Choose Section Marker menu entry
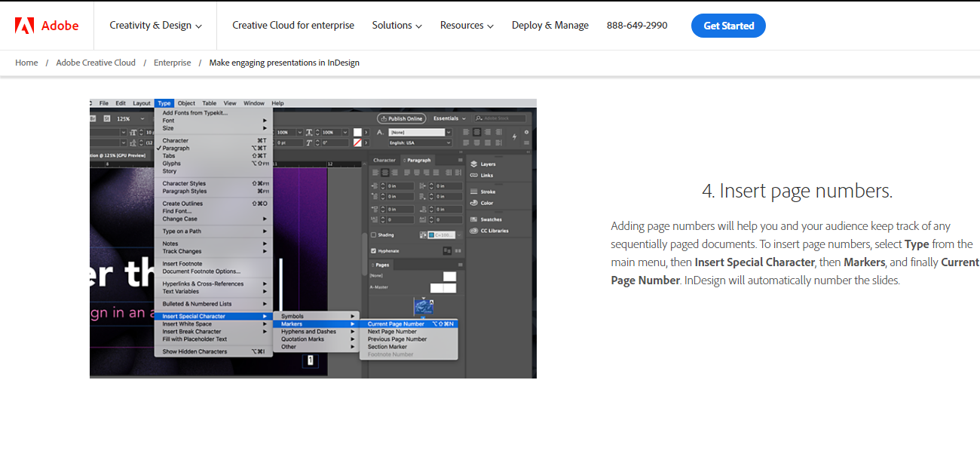 (x=409, y=346)
